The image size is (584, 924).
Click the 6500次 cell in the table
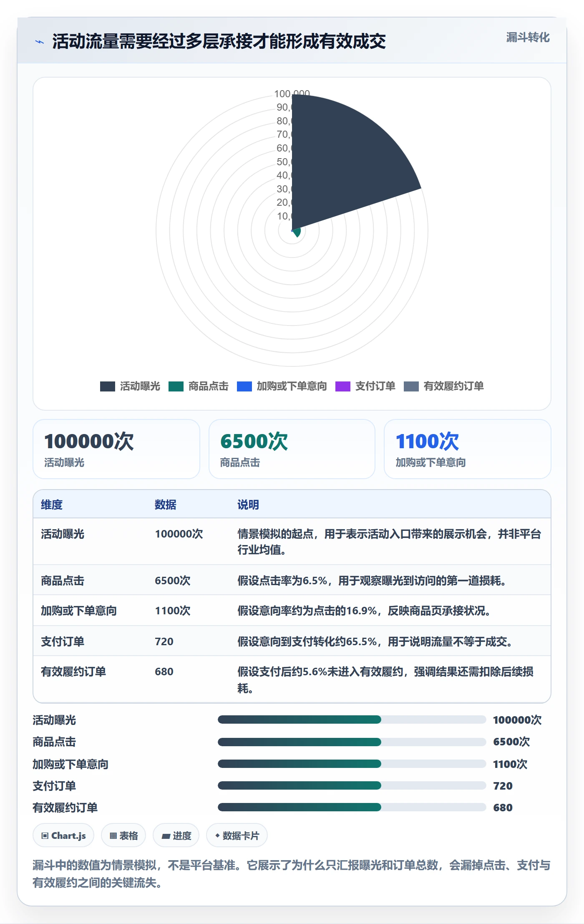pyautogui.click(x=173, y=581)
